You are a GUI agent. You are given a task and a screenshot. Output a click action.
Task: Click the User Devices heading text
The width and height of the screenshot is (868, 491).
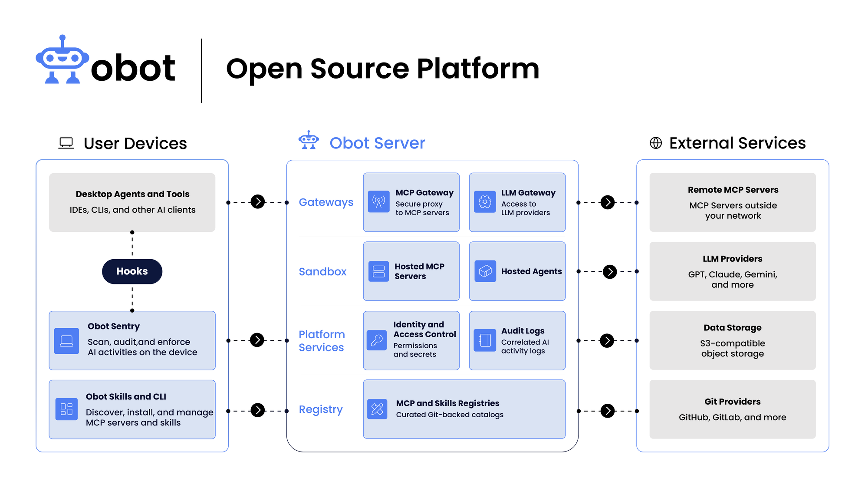pos(135,143)
